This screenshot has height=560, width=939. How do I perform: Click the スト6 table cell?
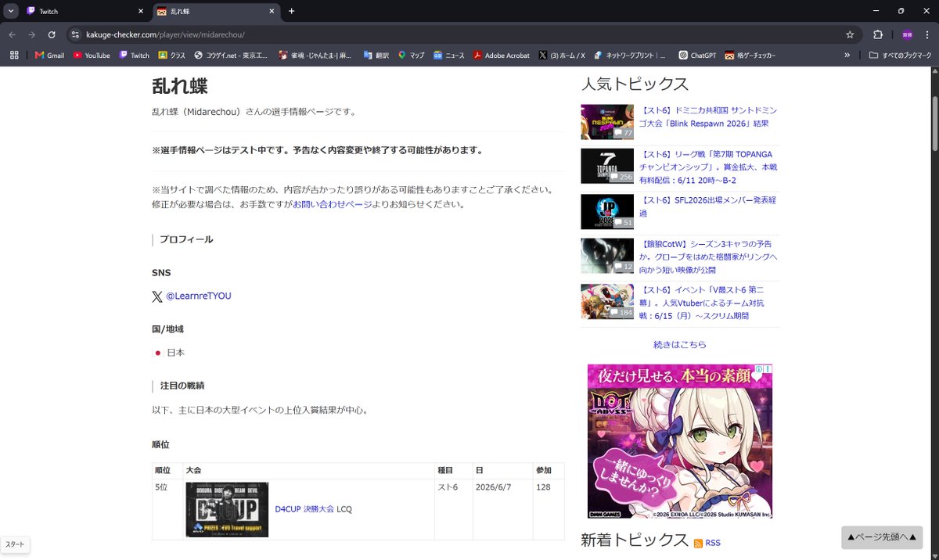(x=453, y=509)
